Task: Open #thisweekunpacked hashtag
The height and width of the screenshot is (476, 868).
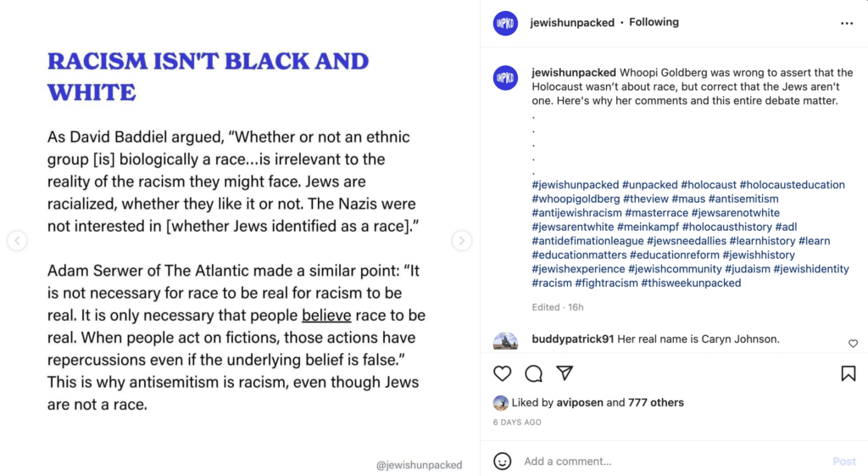Action: point(691,283)
